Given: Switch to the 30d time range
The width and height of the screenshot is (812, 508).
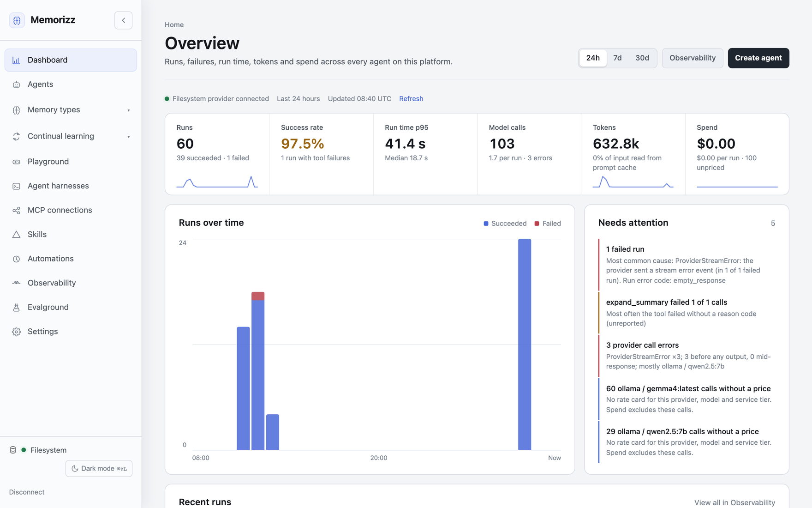Looking at the screenshot, I should click(642, 58).
